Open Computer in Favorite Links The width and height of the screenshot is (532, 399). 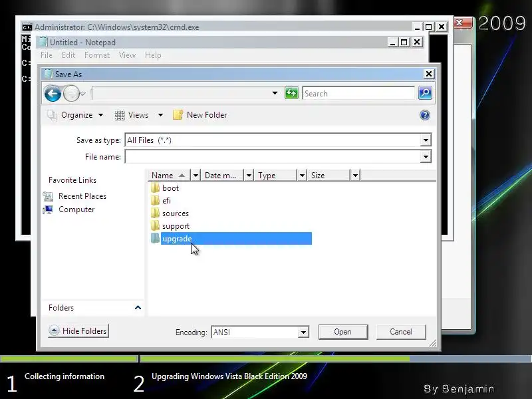coord(76,209)
